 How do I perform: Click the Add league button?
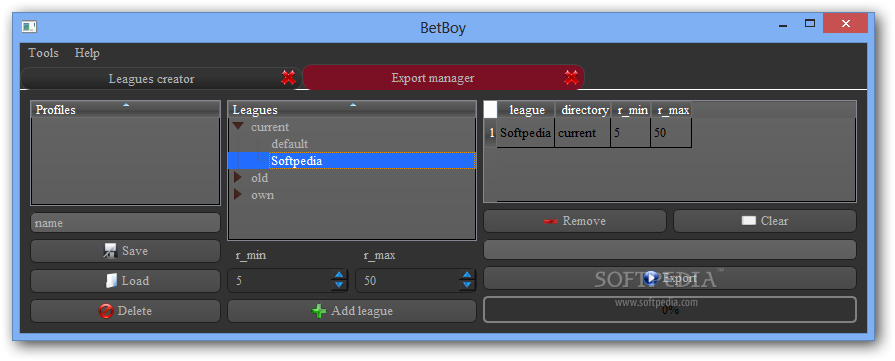click(x=352, y=311)
